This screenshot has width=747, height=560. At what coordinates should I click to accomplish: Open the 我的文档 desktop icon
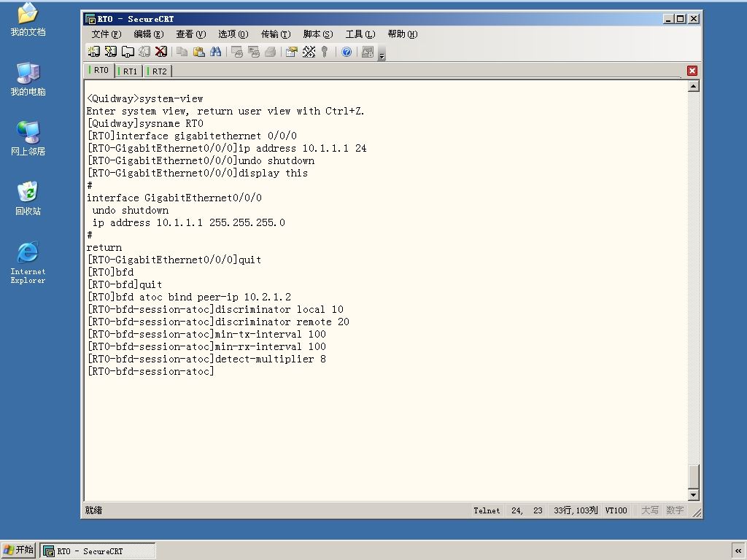click(28, 20)
